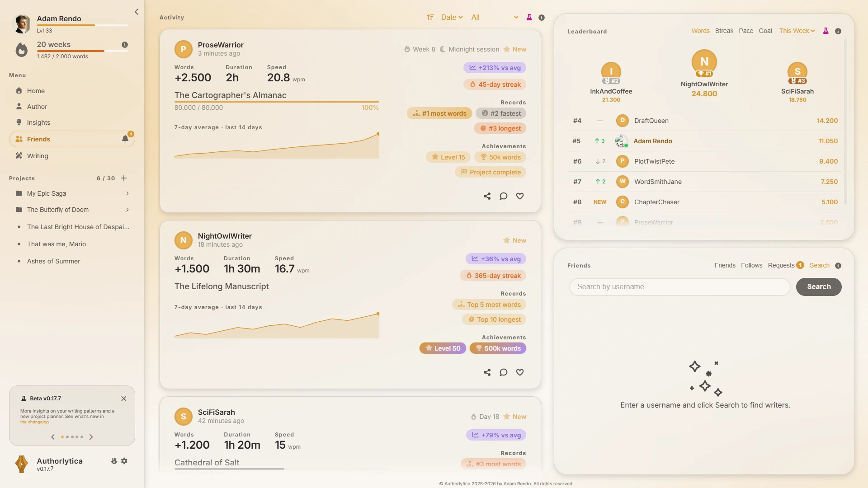Switch leaderboard to Goal tab
The width and height of the screenshot is (868, 488).
pyautogui.click(x=765, y=31)
